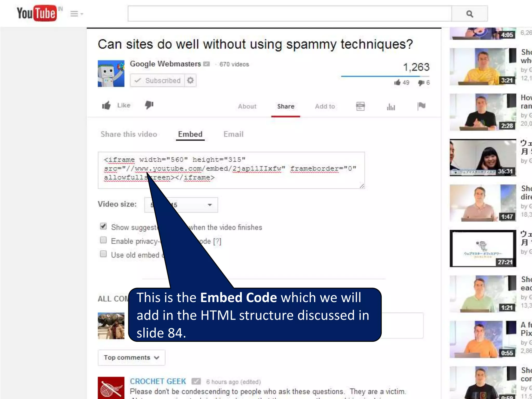Click the Subscribed button

point(157,81)
